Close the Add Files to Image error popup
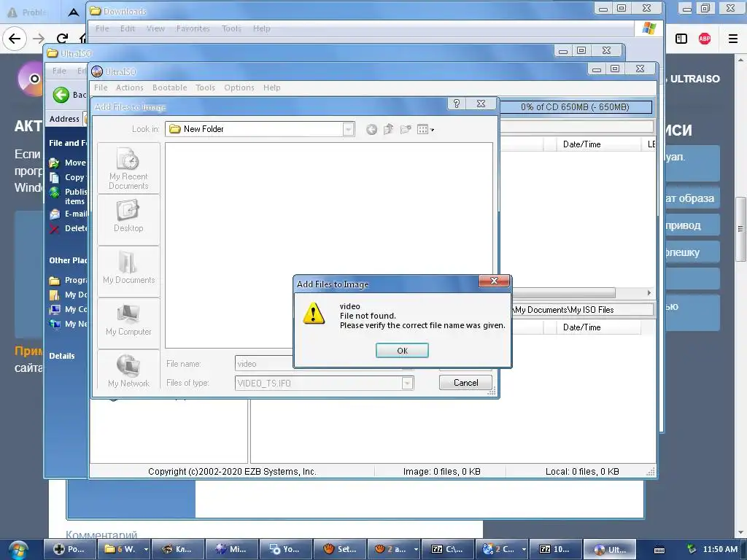Screen dimensions: 747x560 (x=494, y=281)
